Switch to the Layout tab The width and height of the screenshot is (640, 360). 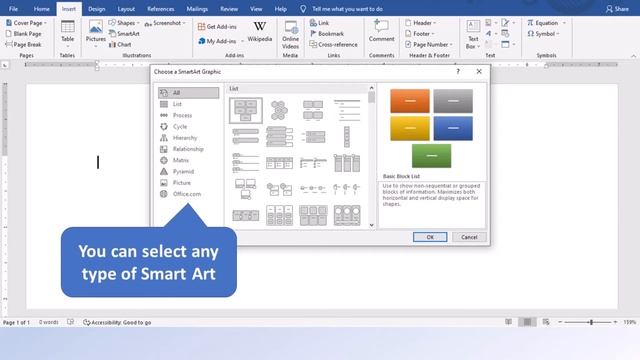(x=126, y=9)
